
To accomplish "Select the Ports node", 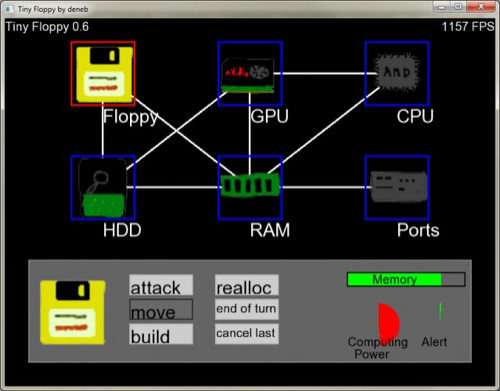I will [397, 188].
